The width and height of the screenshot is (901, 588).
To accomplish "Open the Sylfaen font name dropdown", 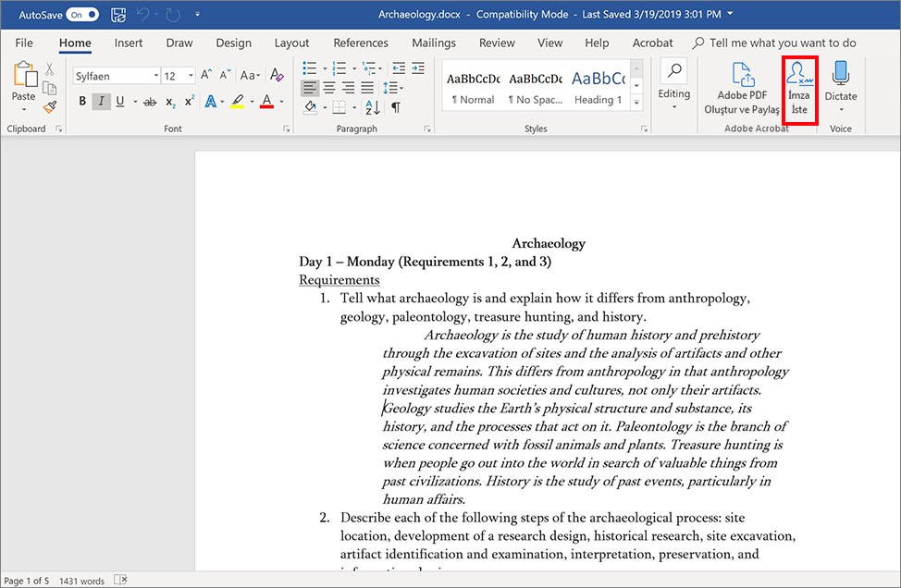I will coord(155,75).
